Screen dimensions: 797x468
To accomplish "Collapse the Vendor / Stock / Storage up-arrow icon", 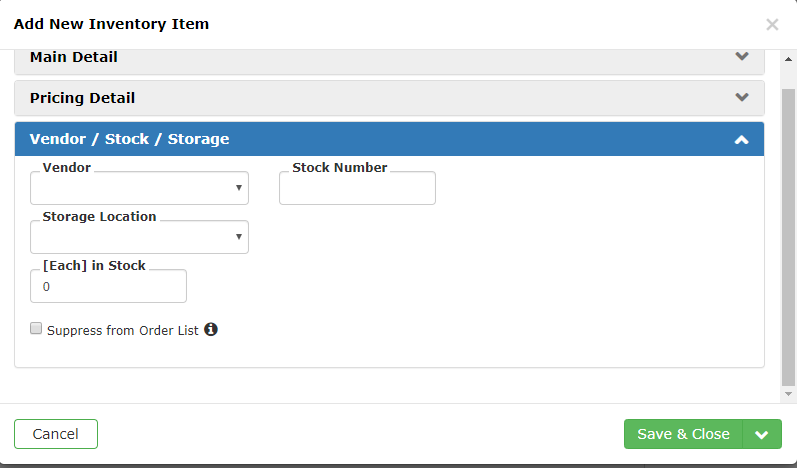I will click(742, 139).
